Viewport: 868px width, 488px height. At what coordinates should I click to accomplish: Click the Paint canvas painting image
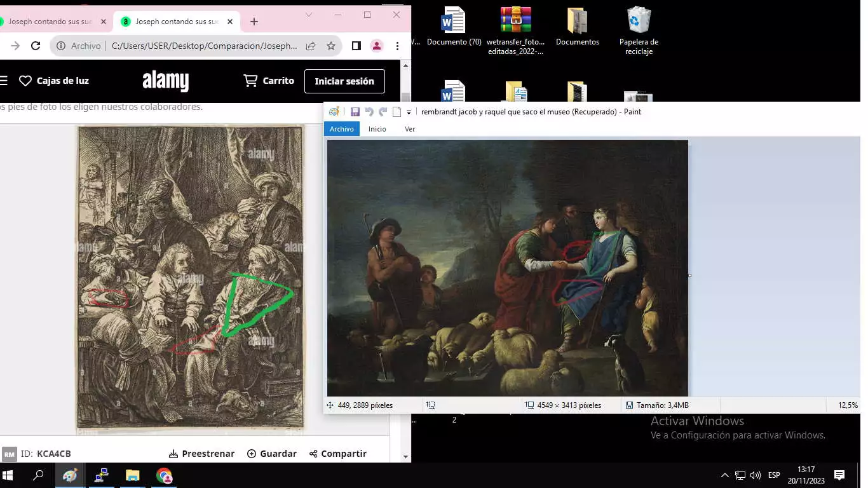pos(507,268)
